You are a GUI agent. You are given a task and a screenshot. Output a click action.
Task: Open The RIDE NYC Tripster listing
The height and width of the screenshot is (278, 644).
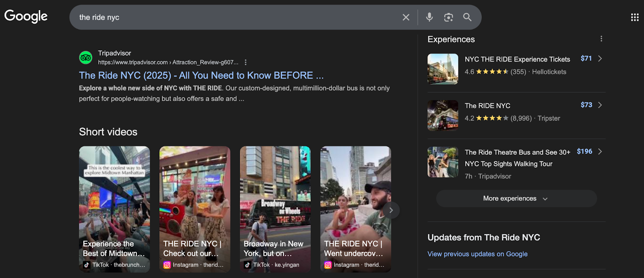[487, 106]
